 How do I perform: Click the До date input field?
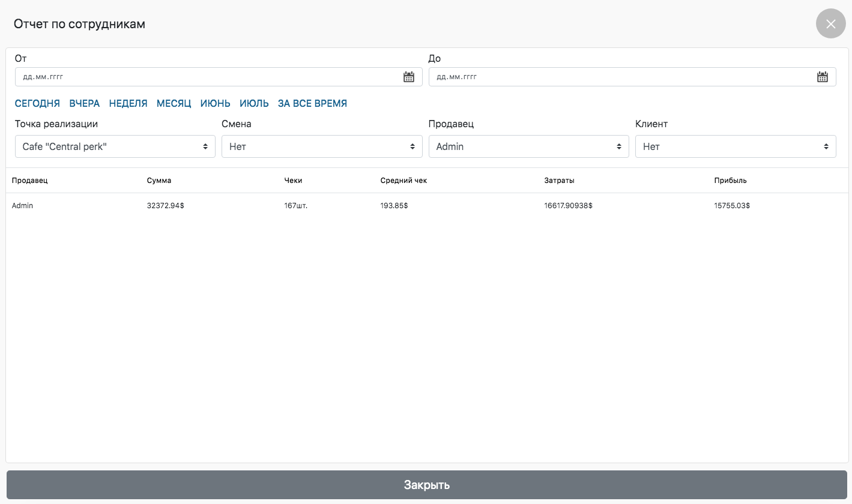click(x=618, y=77)
